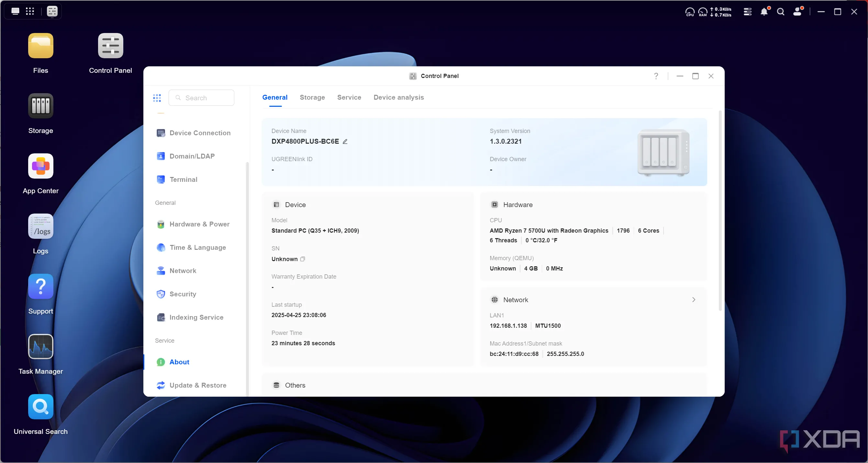Open the user account menu icon

coord(797,12)
